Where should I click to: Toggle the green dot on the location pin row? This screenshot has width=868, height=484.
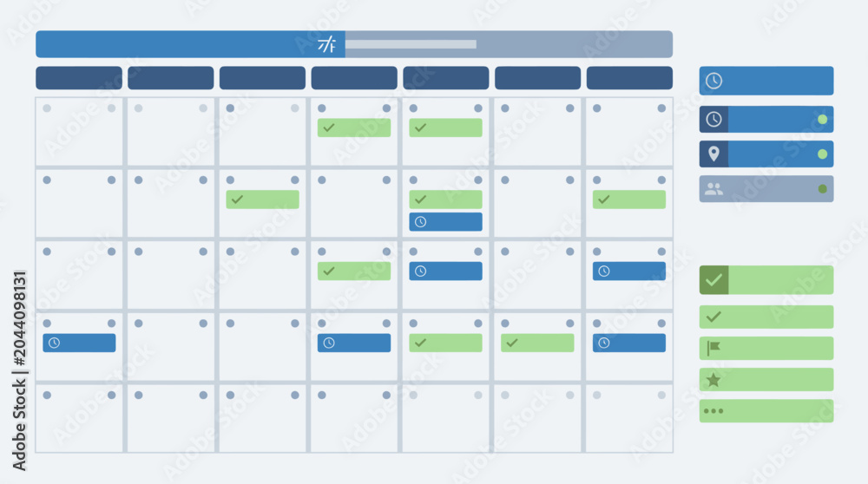[x=822, y=154]
